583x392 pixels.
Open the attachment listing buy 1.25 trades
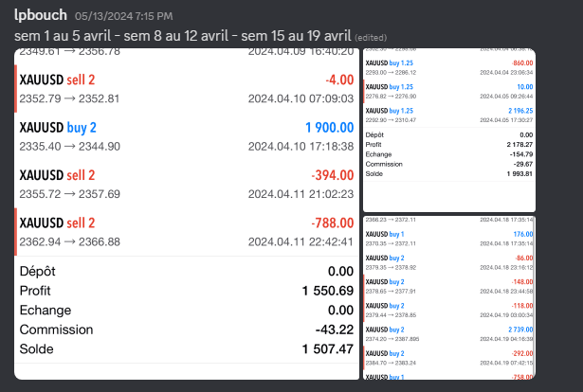coord(449,130)
